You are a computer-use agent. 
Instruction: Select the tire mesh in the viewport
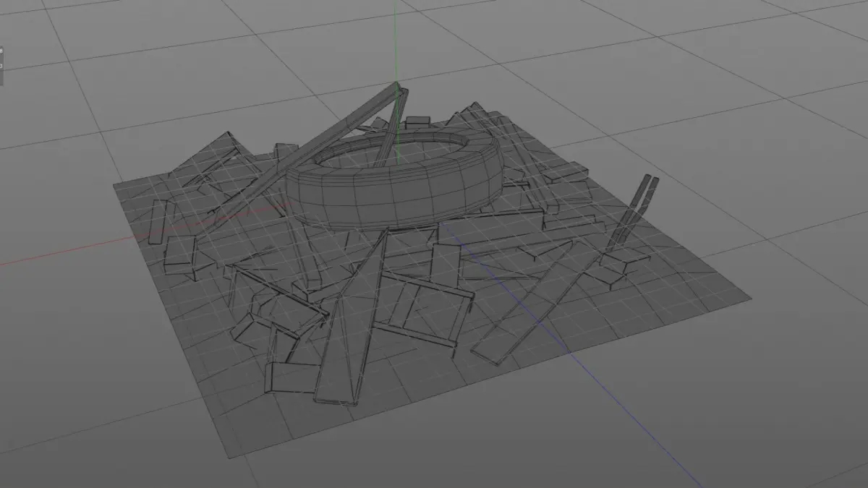click(x=393, y=181)
